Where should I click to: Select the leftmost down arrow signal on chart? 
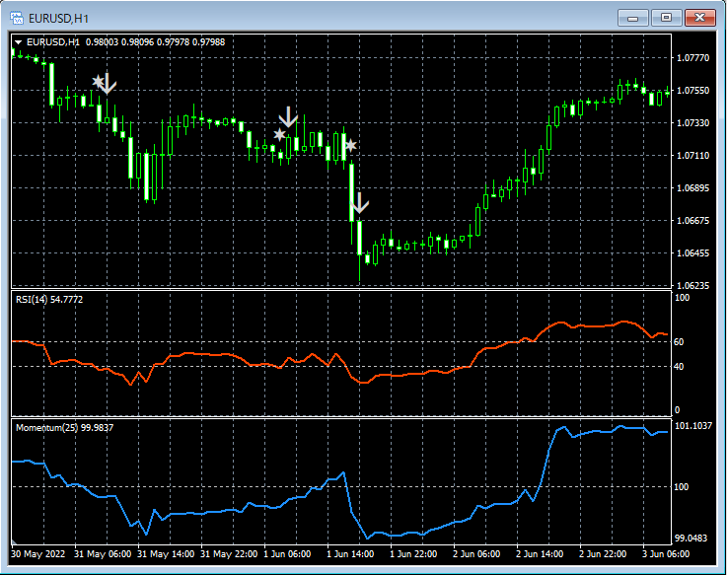pyautogui.click(x=109, y=84)
